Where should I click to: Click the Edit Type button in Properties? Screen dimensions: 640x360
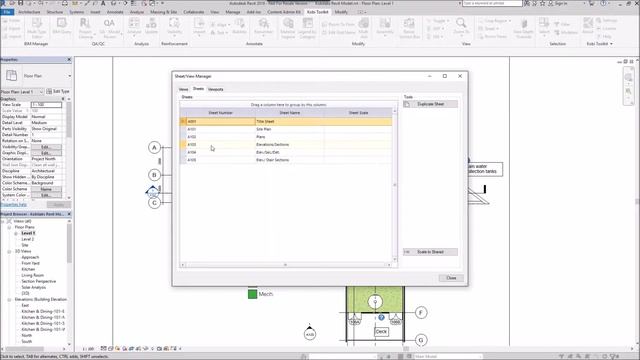point(58,91)
